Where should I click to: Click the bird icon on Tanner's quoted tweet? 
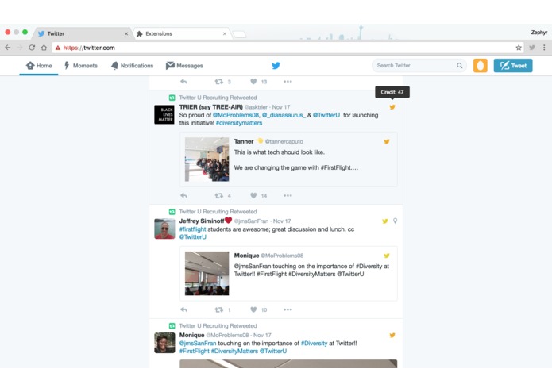click(x=387, y=141)
